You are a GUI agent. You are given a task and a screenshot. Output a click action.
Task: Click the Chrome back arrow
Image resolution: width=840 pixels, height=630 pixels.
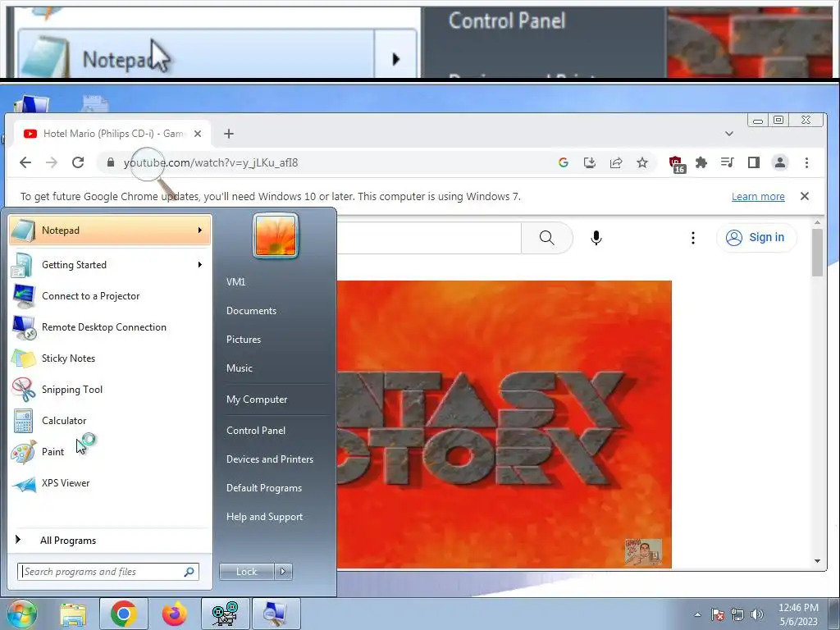coord(25,162)
